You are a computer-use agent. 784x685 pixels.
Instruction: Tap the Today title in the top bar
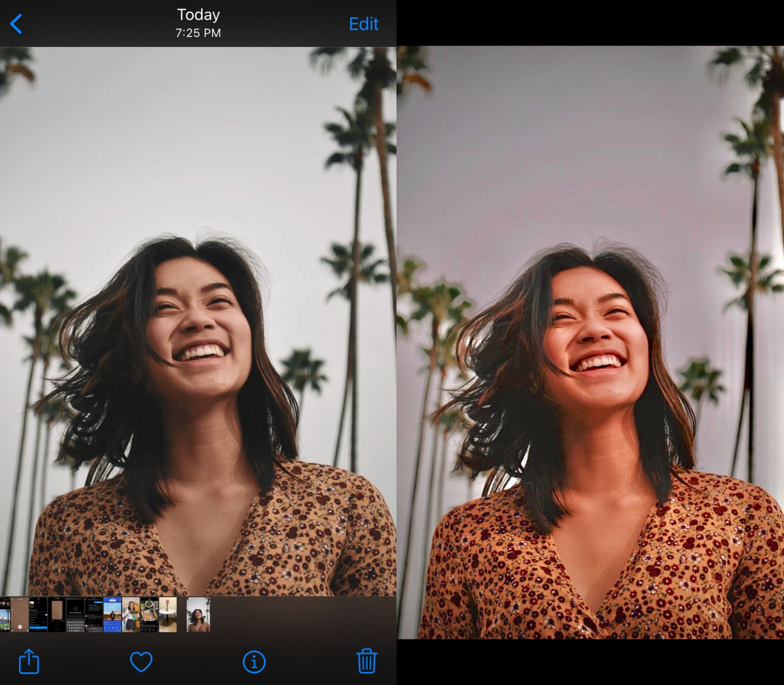[x=198, y=15]
